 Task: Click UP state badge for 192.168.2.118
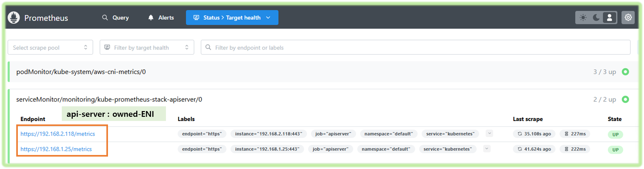tap(615, 134)
